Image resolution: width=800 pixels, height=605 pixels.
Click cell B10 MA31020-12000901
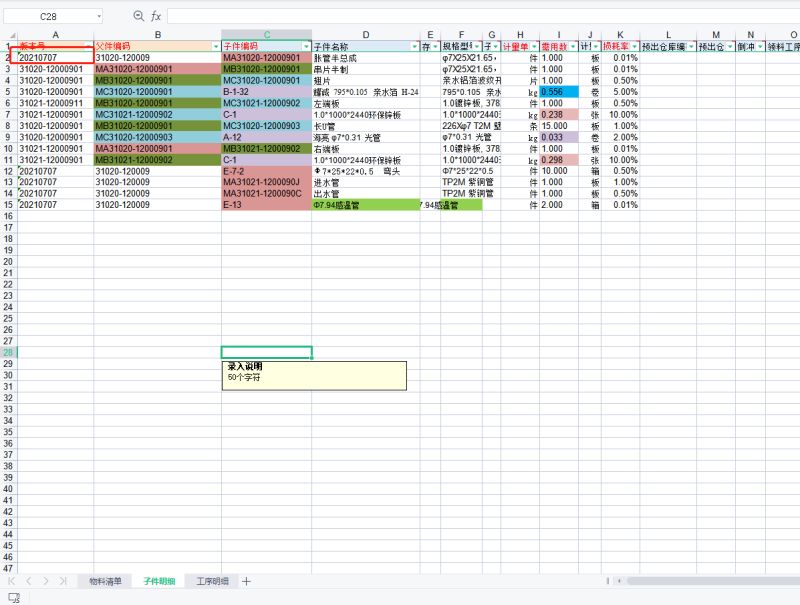tap(158, 148)
